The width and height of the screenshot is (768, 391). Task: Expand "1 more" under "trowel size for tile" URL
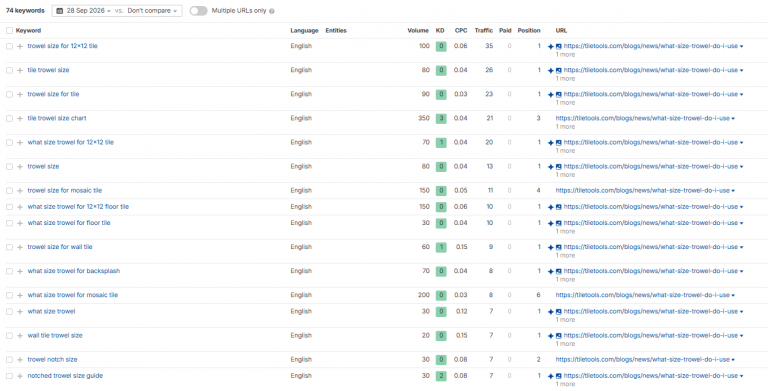point(565,103)
